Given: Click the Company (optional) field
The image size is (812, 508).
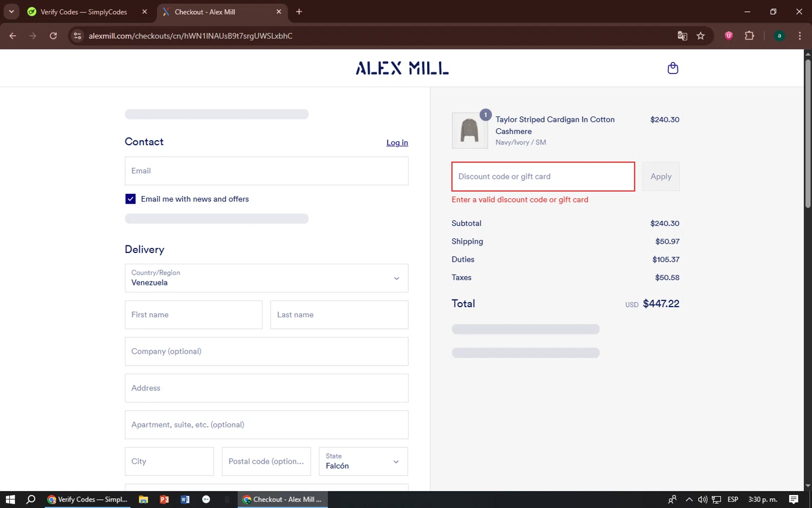Looking at the screenshot, I should [x=266, y=351].
